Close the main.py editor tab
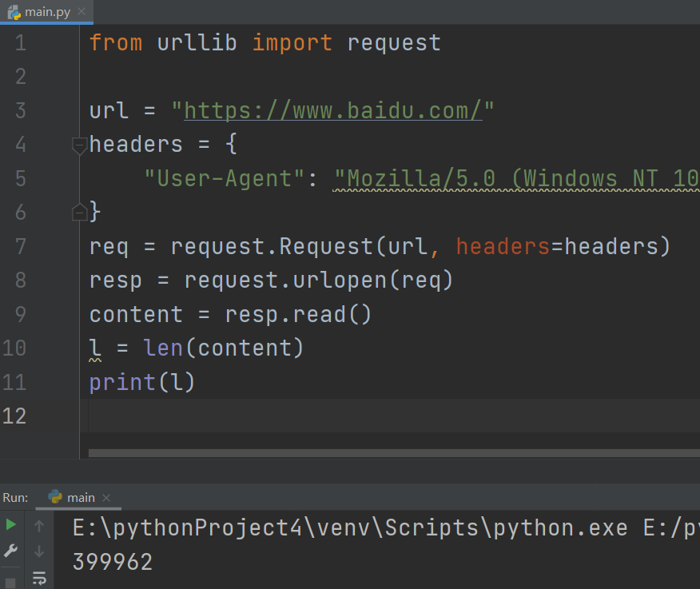 [83, 12]
